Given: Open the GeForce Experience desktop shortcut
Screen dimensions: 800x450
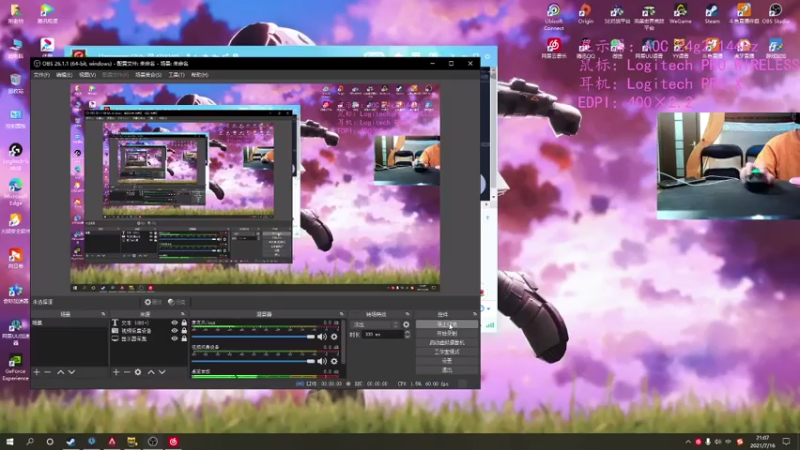Looking at the screenshot, I should click(15, 367).
